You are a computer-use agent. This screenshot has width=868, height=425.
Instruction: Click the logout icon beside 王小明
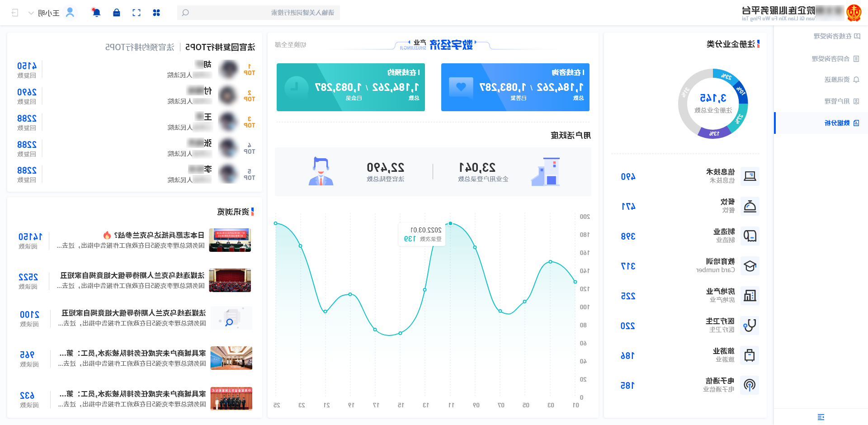click(15, 13)
